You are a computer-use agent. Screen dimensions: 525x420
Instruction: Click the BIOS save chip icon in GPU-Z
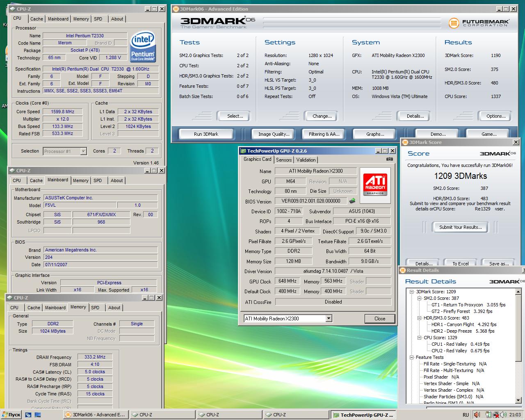pos(352,201)
